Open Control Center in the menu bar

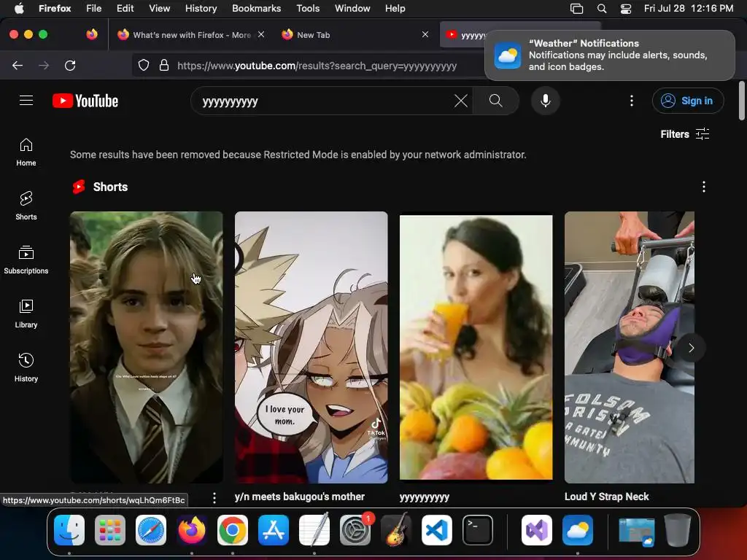pos(625,8)
